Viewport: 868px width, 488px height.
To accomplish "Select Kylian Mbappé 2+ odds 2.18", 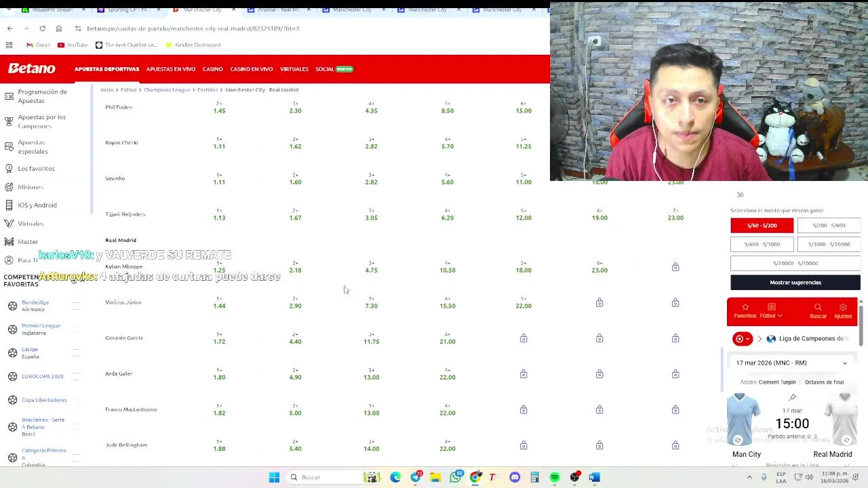I will (295, 267).
